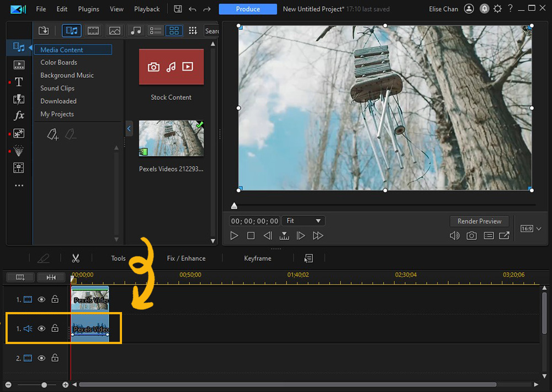Lock the audio track using the padlock icon
Image resolution: width=552 pixels, height=392 pixels.
click(55, 328)
